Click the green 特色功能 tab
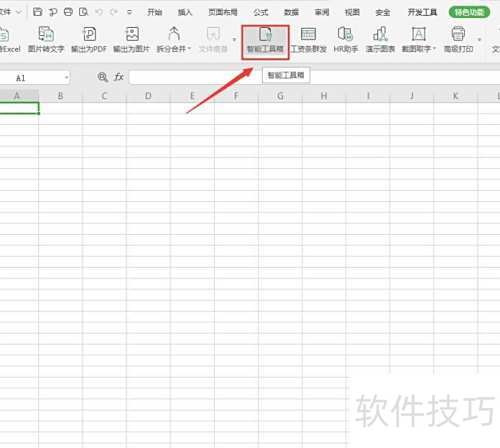This screenshot has width=500, height=448. click(469, 12)
